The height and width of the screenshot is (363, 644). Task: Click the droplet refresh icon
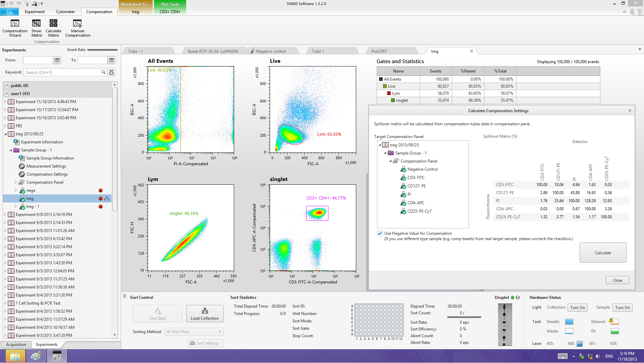pyautogui.click(x=518, y=298)
